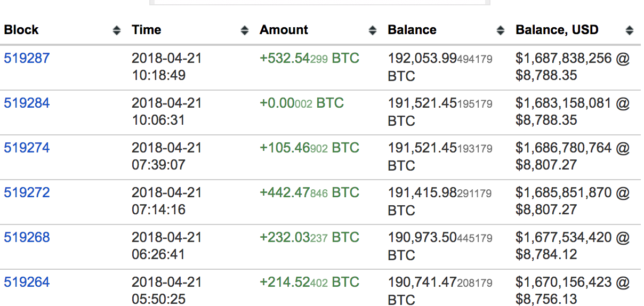This screenshot has width=644, height=306.
Task: Sort table by Block column header
Action: [21, 30]
